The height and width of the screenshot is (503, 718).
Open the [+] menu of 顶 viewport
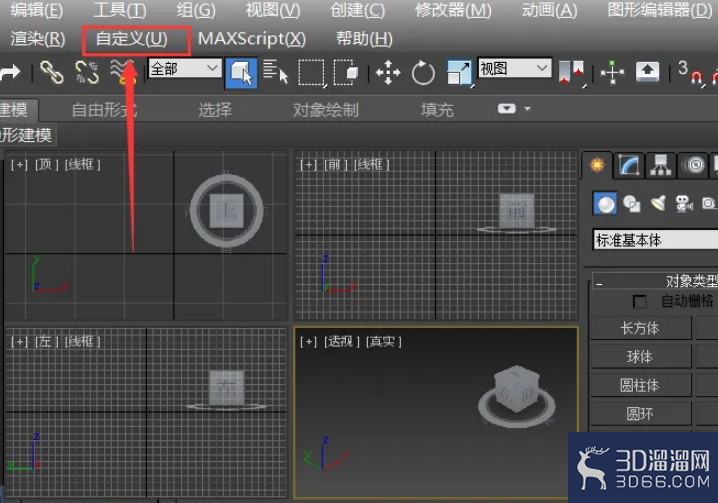click(19, 165)
